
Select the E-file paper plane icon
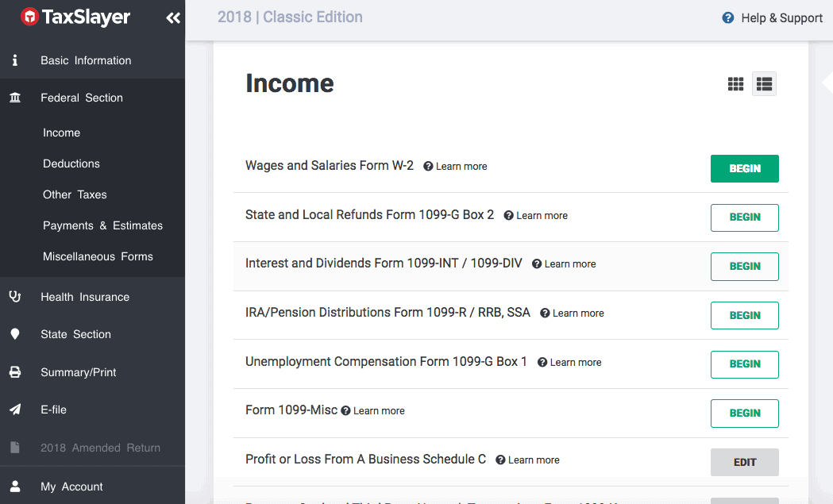15,410
